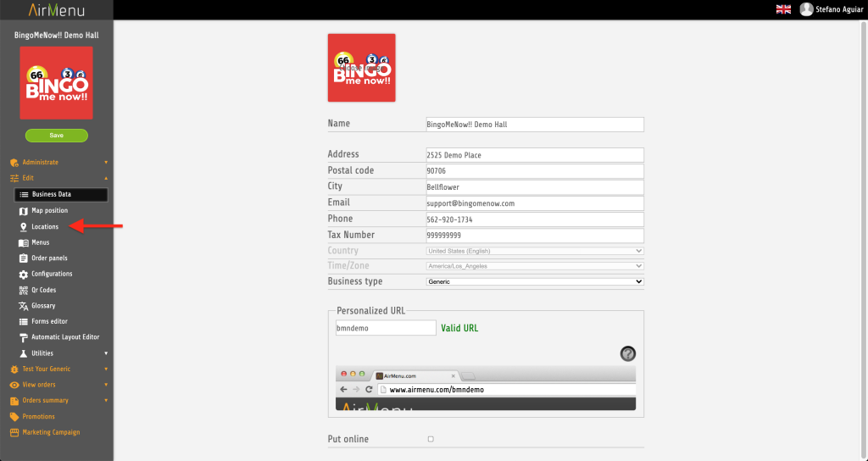
Task: Click the Order panels clipboard icon
Action: click(23, 258)
